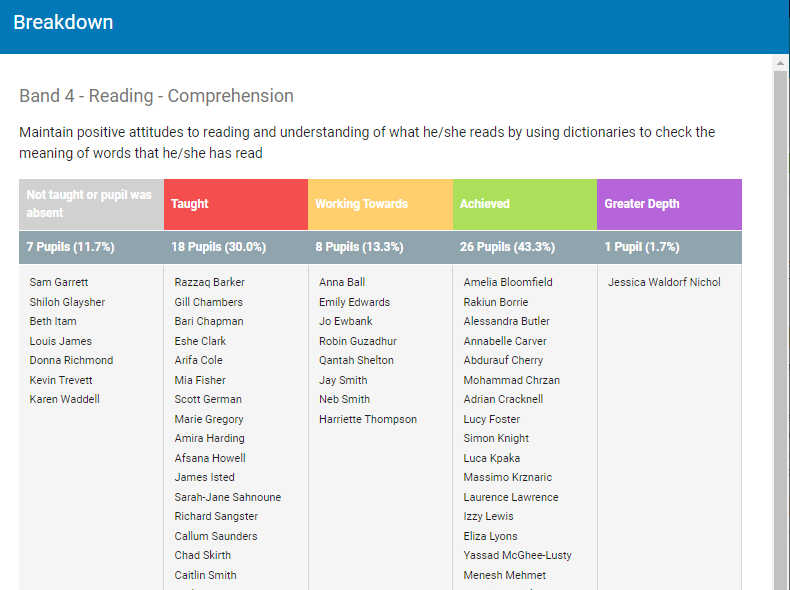Select pupil Emily Edwards
Screen dimensions: 790x590
coord(355,302)
